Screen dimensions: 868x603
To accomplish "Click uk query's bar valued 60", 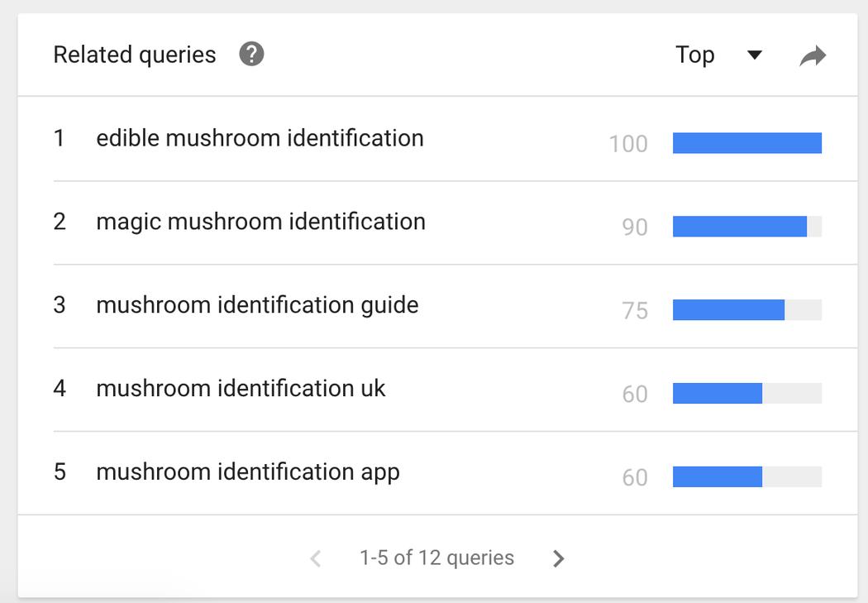I will click(x=718, y=393).
